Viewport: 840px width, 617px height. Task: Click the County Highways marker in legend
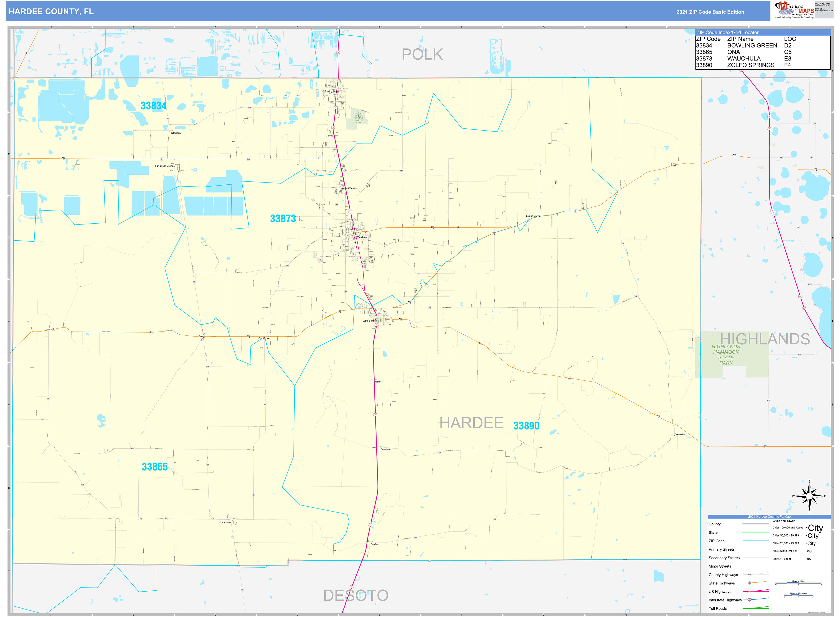pyautogui.click(x=750, y=575)
